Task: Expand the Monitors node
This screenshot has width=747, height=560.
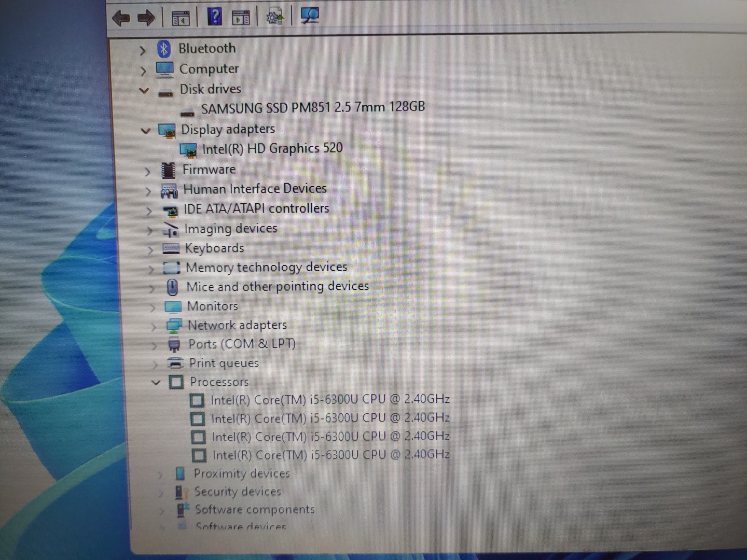Action: pyautogui.click(x=152, y=308)
